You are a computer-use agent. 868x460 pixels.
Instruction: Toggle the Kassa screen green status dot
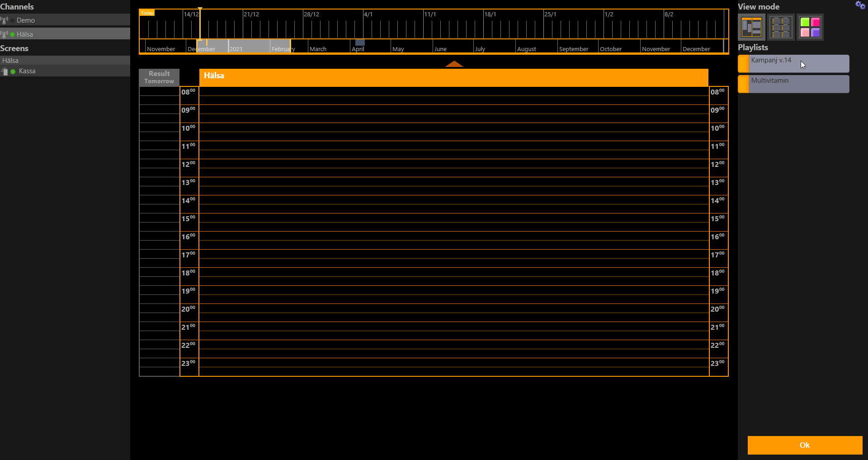(13, 71)
